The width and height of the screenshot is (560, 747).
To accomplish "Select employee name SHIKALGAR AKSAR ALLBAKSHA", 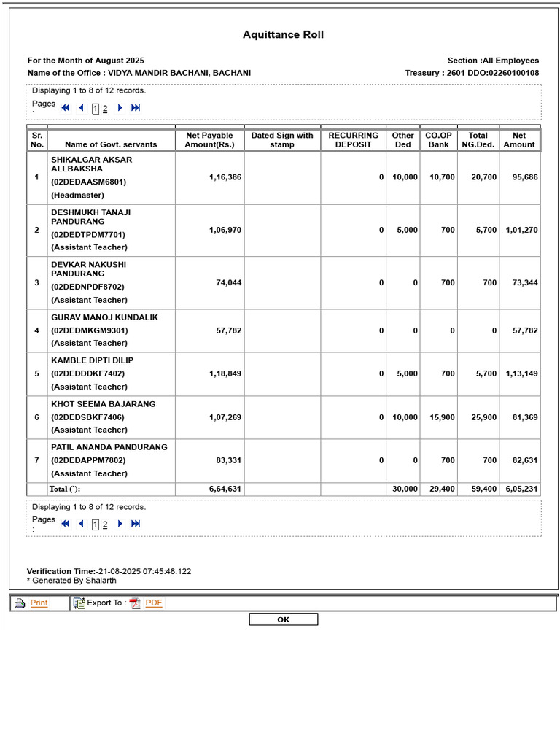I will coord(91,164).
